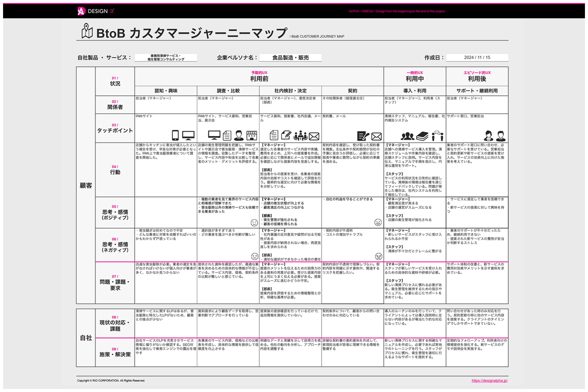Click the stacked manuals icon in 導入・利用
588x392 pixels.
pos(422,136)
